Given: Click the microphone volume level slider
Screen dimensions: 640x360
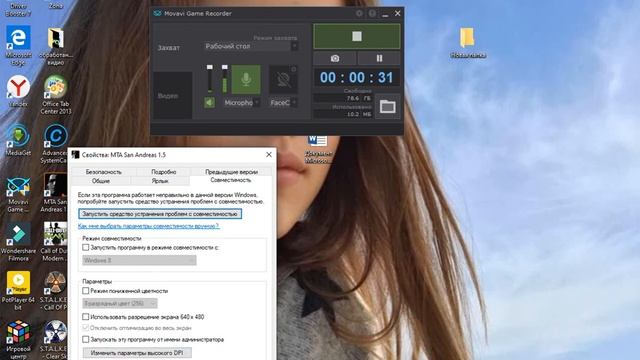Looking at the screenshot, I should (x=224, y=78).
